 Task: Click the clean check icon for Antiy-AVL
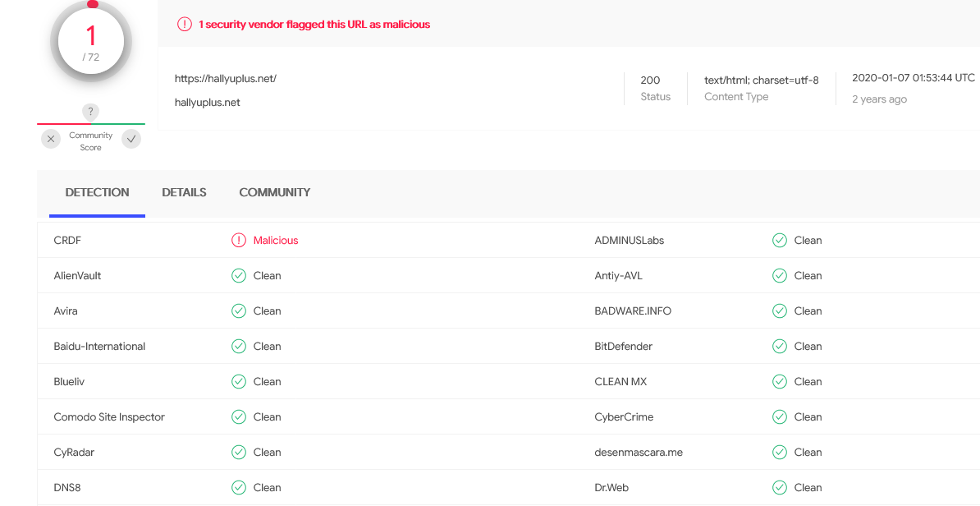(780, 276)
